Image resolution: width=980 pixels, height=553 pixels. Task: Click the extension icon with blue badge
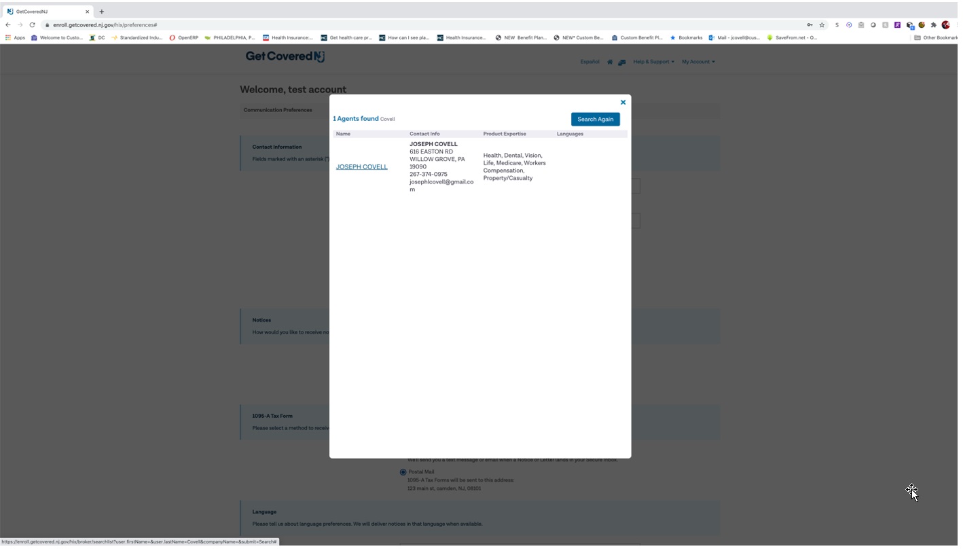(910, 26)
